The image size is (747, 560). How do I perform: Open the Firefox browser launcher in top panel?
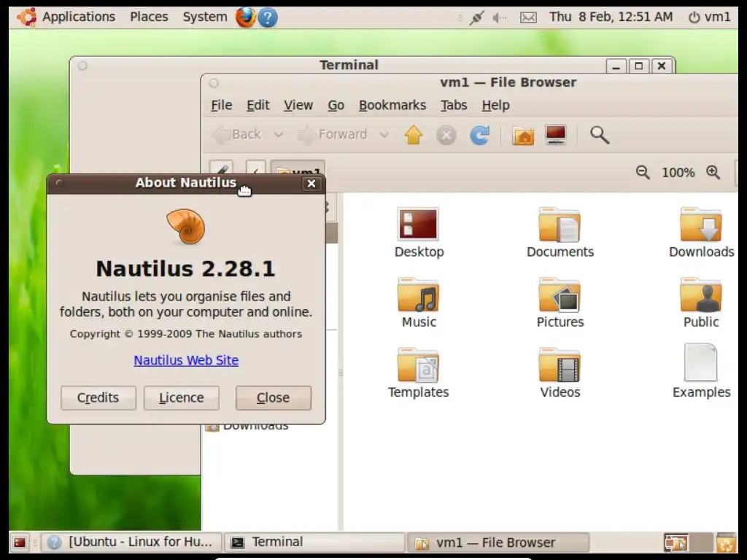tap(245, 17)
